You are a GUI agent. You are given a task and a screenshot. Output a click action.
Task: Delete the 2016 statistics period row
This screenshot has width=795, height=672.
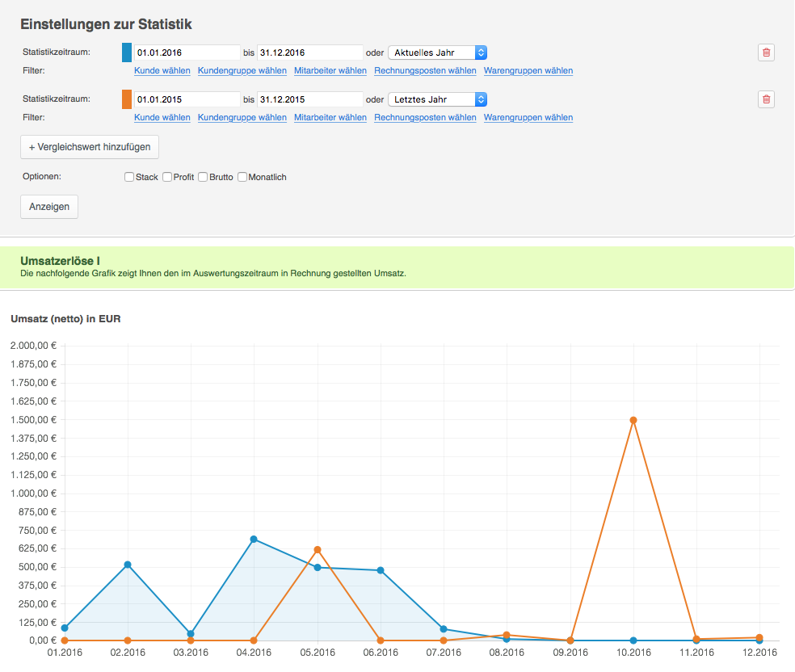(x=766, y=52)
